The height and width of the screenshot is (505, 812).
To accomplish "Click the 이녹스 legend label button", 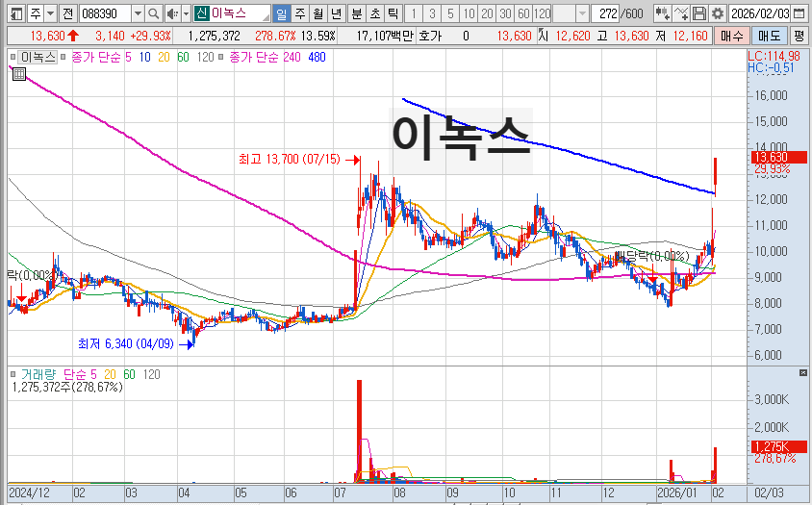I will (38, 57).
